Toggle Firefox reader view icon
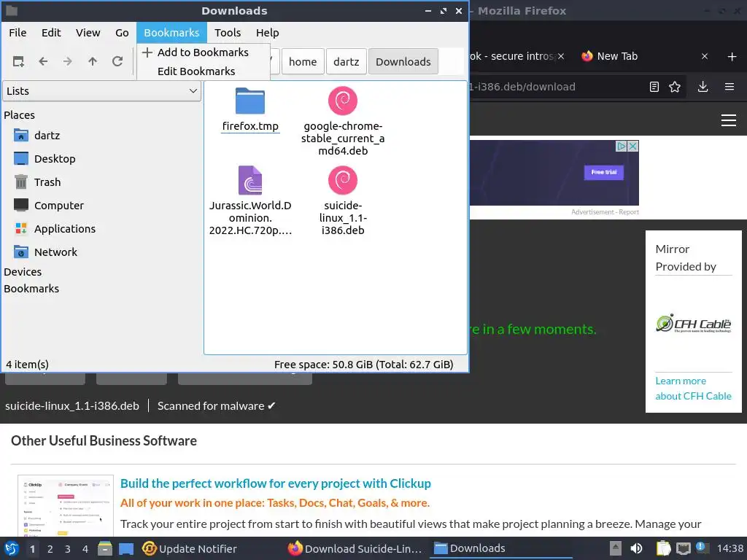Image resolution: width=747 pixels, height=560 pixels. coord(654,87)
